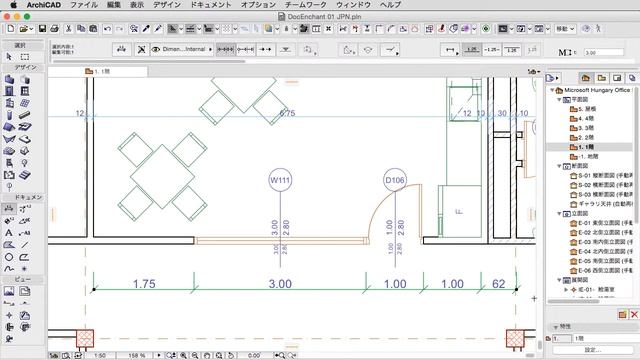Select the Polyline tool
The height and width of the screenshot is (360, 640).
pos(25,257)
